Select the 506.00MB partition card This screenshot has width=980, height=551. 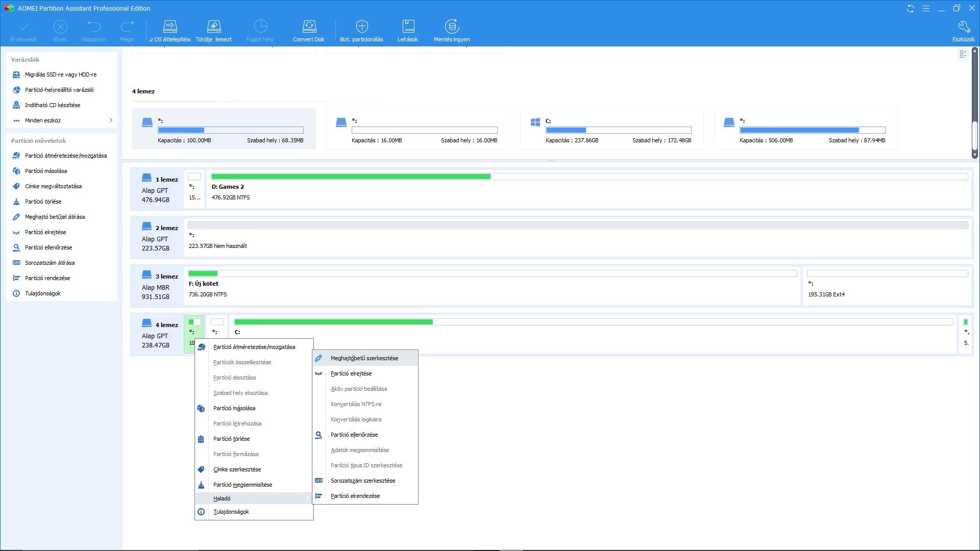point(805,129)
